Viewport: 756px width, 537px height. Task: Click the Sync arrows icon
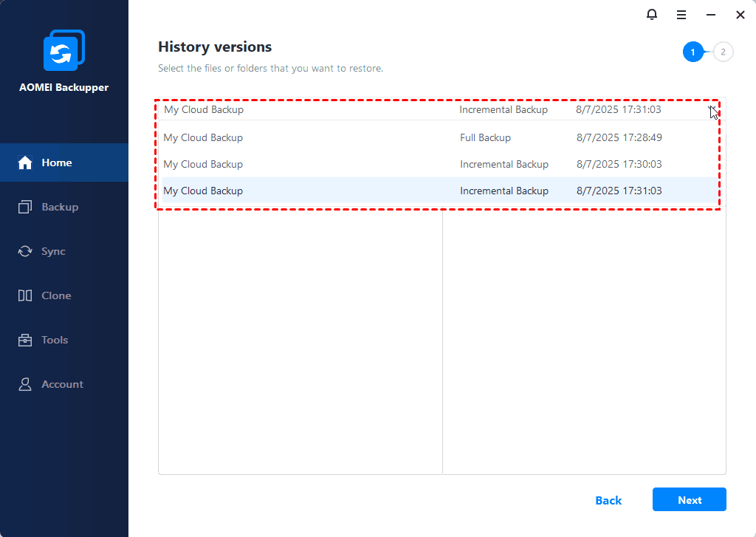25,251
